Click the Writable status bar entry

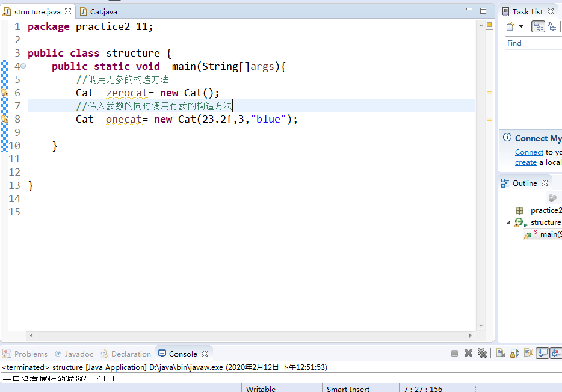click(261, 389)
